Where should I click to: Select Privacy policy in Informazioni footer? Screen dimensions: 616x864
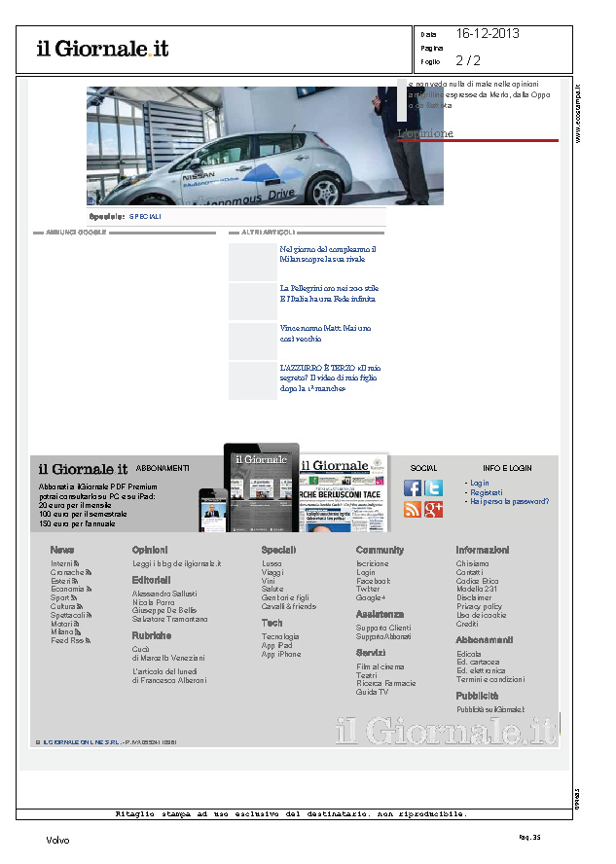click(x=479, y=606)
